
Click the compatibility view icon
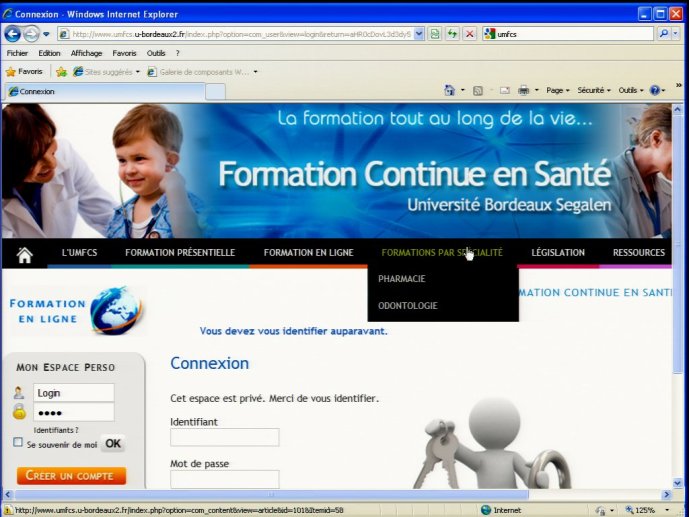point(435,34)
